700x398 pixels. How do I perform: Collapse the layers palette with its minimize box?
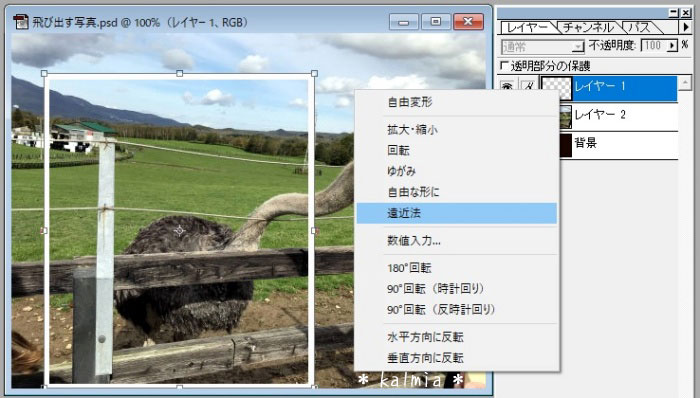(673, 13)
